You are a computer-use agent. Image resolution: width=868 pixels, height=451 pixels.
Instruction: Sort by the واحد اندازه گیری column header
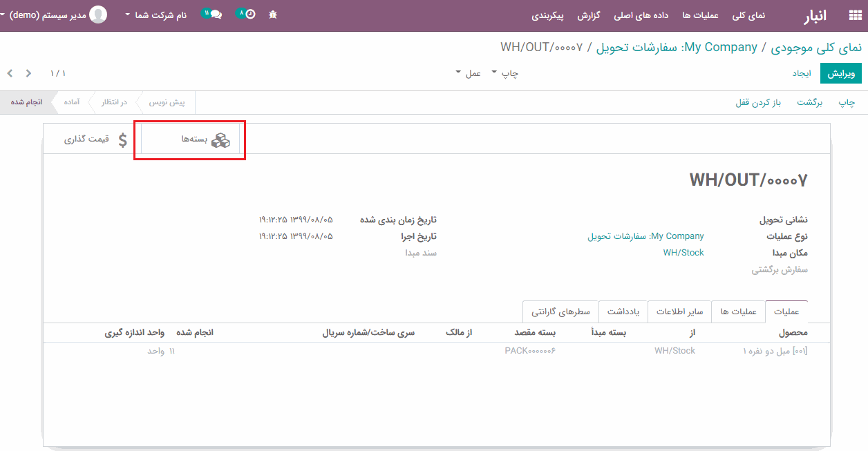(x=135, y=333)
